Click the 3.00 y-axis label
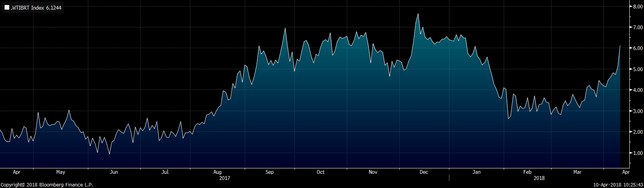The width and height of the screenshot is (644, 188). click(637, 111)
